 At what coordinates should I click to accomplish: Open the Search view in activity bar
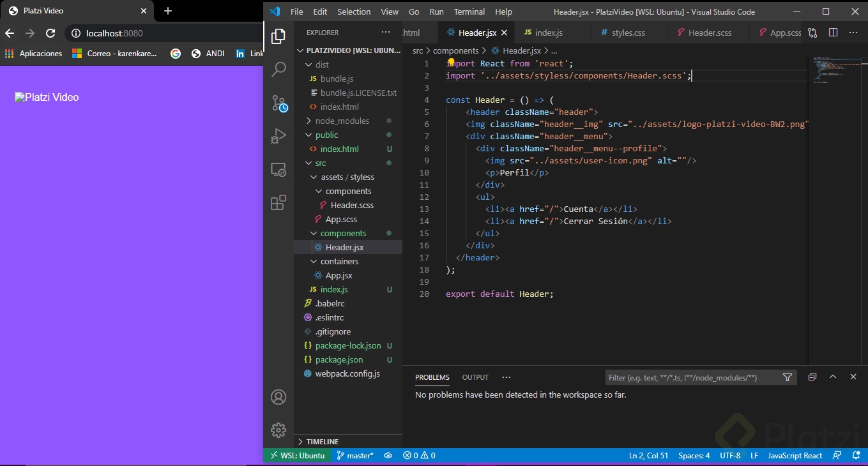[x=278, y=70]
